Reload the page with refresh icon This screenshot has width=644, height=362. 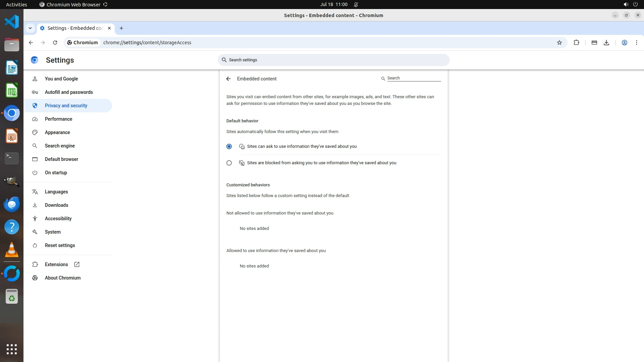[x=55, y=43]
